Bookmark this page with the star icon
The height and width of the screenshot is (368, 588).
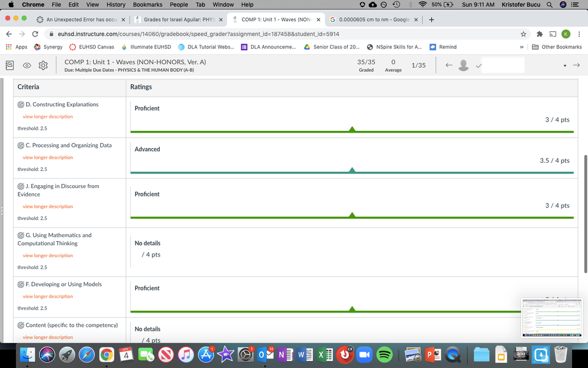click(x=523, y=34)
